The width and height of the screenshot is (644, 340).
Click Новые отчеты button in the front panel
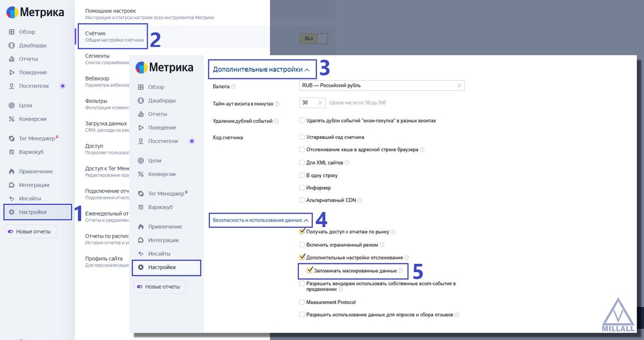click(x=160, y=287)
